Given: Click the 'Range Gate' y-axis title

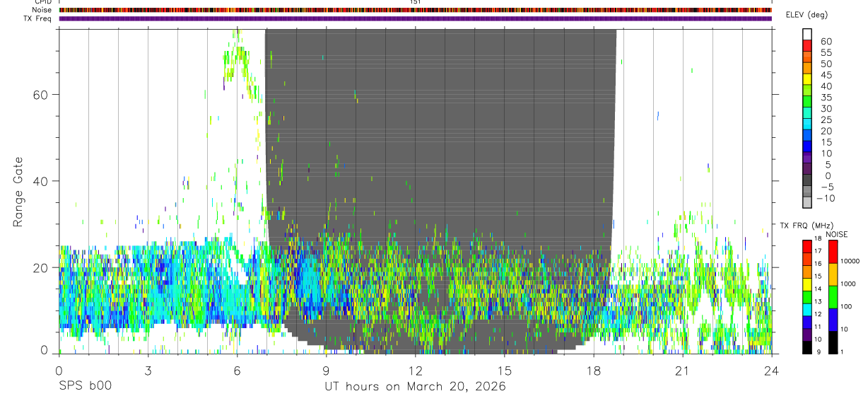Looking at the screenshot, I should [x=19, y=192].
